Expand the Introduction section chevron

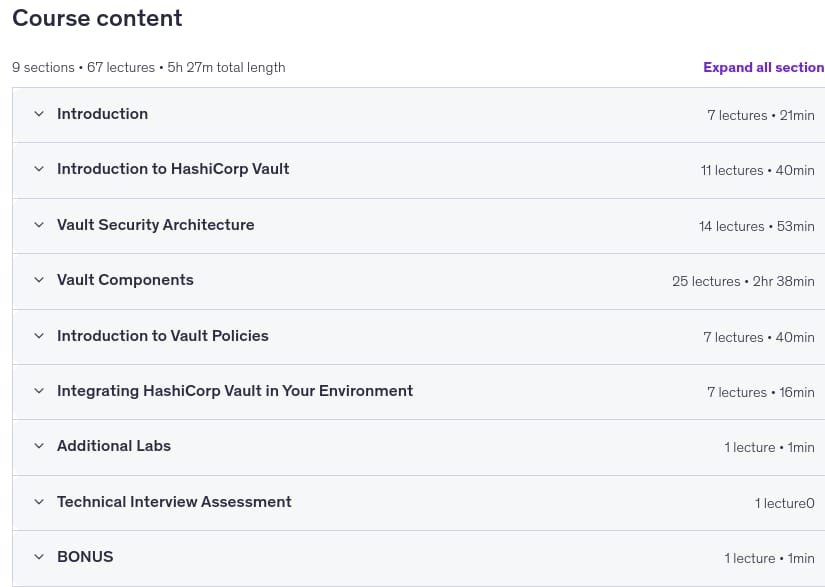click(39, 114)
